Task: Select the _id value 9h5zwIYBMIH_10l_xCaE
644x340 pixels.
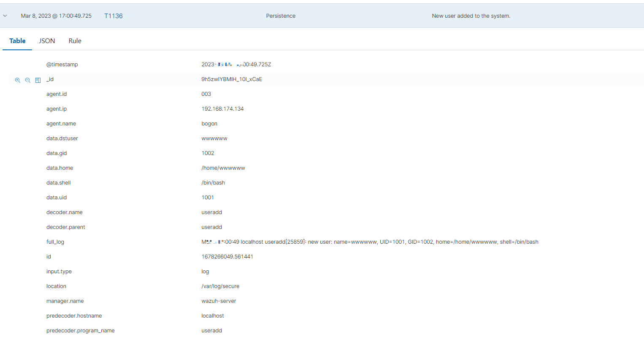Action: (232, 79)
